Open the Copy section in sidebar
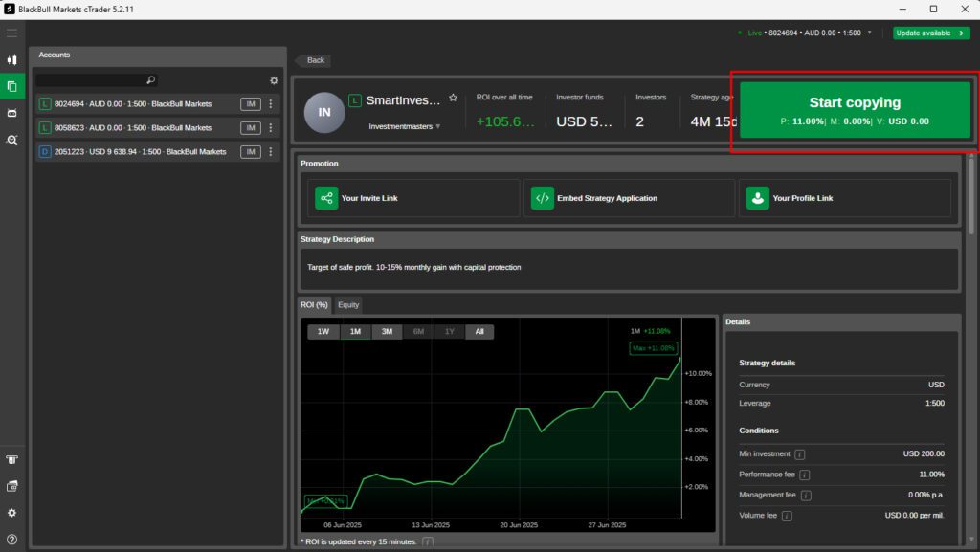Viewport: 980px width, 552px height. [x=11, y=86]
